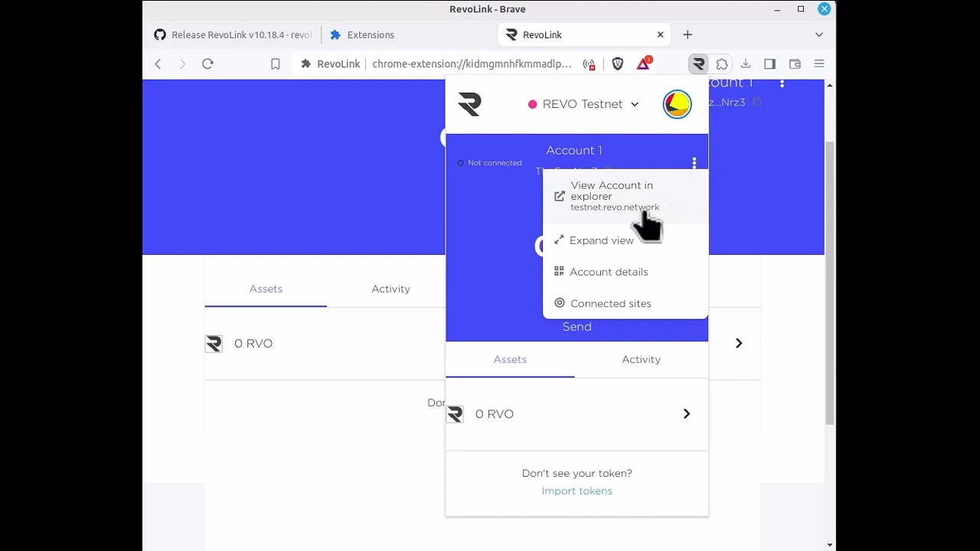Open browser downloads icon
The width and height of the screenshot is (980, 551).
pos(746,64)
